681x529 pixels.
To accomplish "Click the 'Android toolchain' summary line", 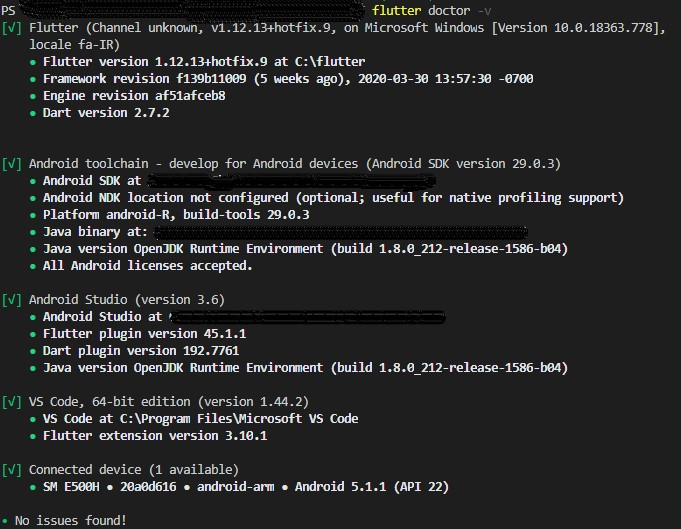I will click(294, 164).
